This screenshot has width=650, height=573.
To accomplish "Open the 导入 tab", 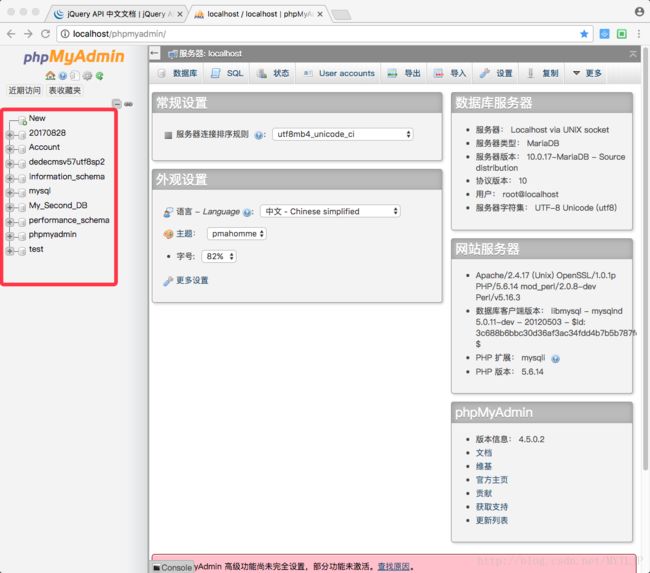I will [x=450, y=73].
